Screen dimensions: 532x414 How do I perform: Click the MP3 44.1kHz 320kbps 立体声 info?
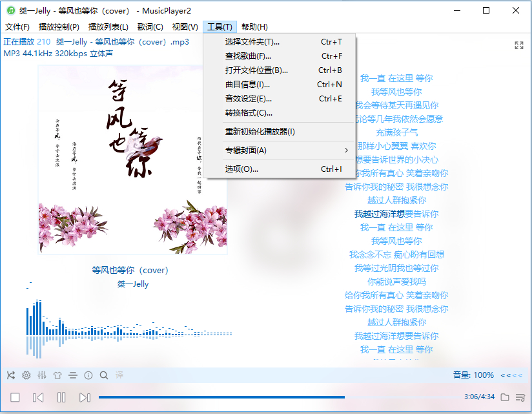pyautogui.click(x=58, y=53)
